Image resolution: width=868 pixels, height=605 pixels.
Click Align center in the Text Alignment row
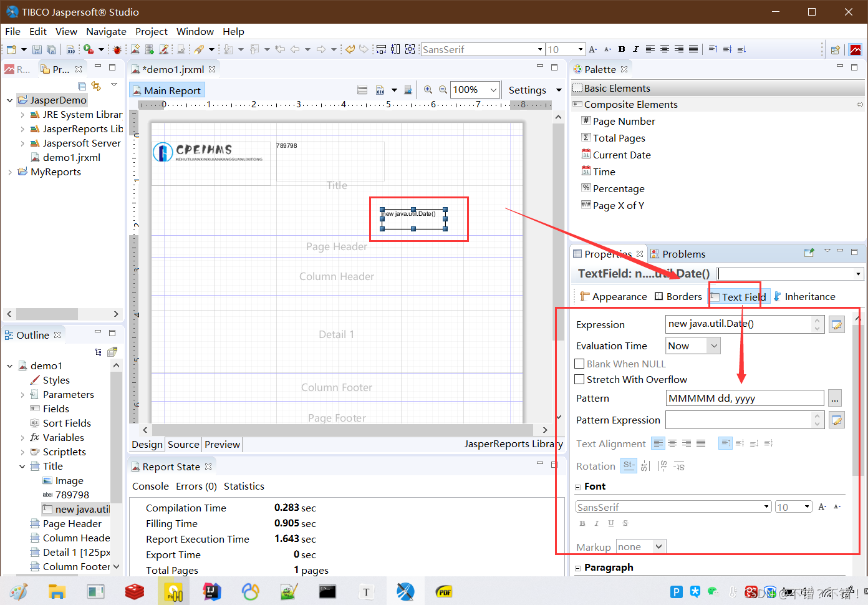pyautogui.click(x=672, y=443)
